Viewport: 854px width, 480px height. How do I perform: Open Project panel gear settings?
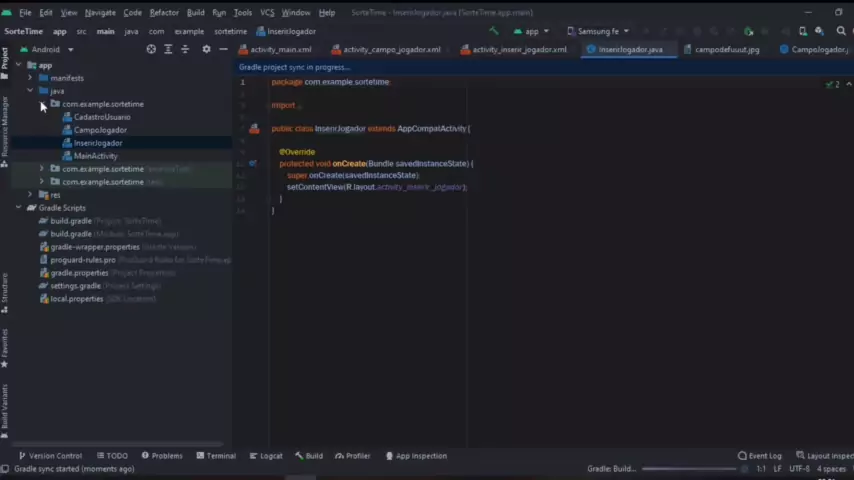(x=206, y=49)
